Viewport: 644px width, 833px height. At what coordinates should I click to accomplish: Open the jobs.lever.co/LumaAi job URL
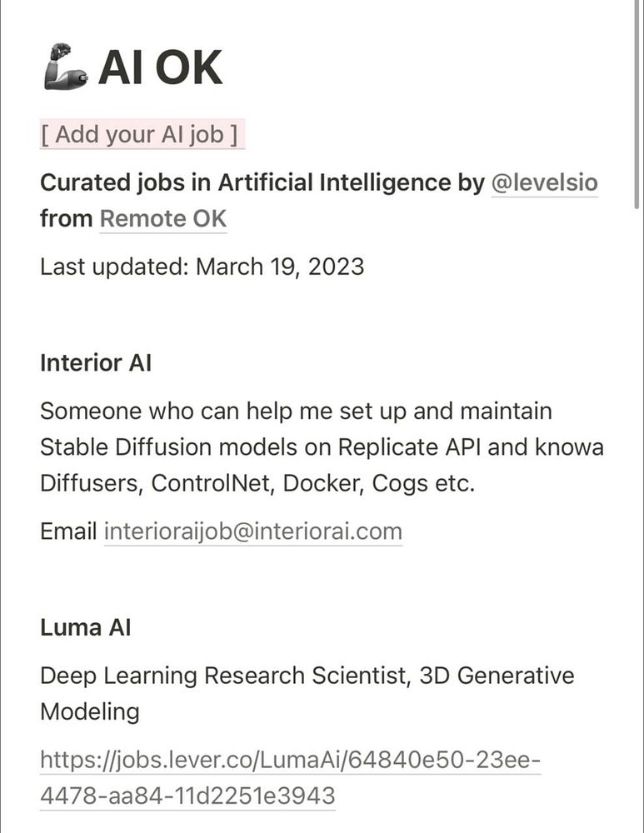coord(290,761)
